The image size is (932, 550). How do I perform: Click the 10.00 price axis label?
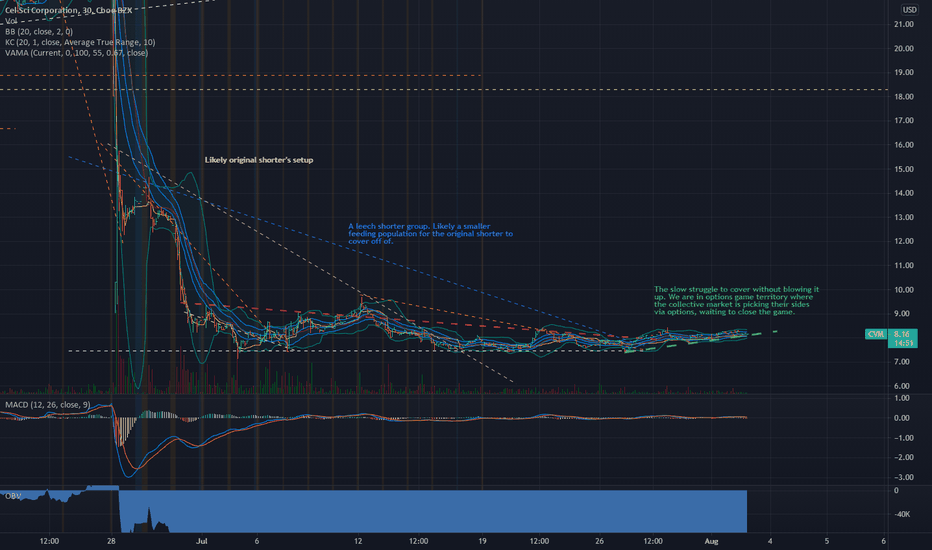[903, 290]
